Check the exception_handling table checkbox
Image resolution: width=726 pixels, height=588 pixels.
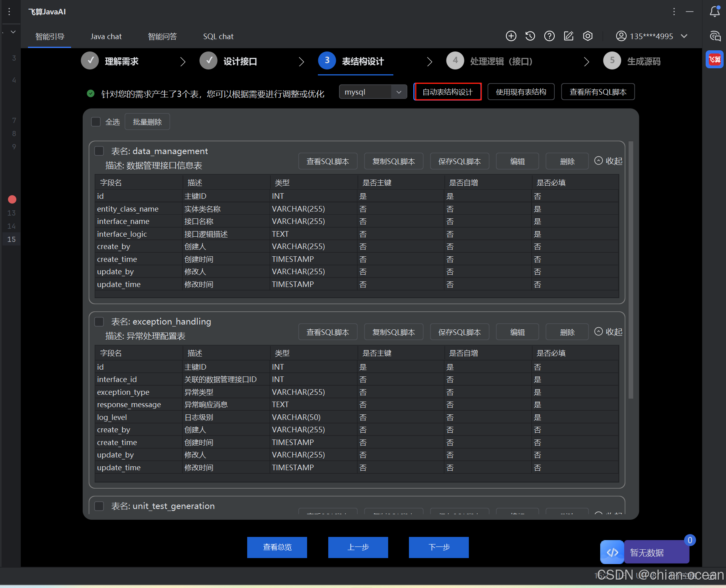click(99, 322)
